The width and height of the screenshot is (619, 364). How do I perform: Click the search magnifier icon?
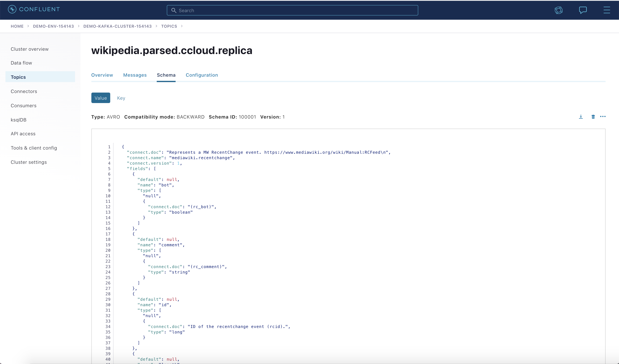tap(174, 10)
